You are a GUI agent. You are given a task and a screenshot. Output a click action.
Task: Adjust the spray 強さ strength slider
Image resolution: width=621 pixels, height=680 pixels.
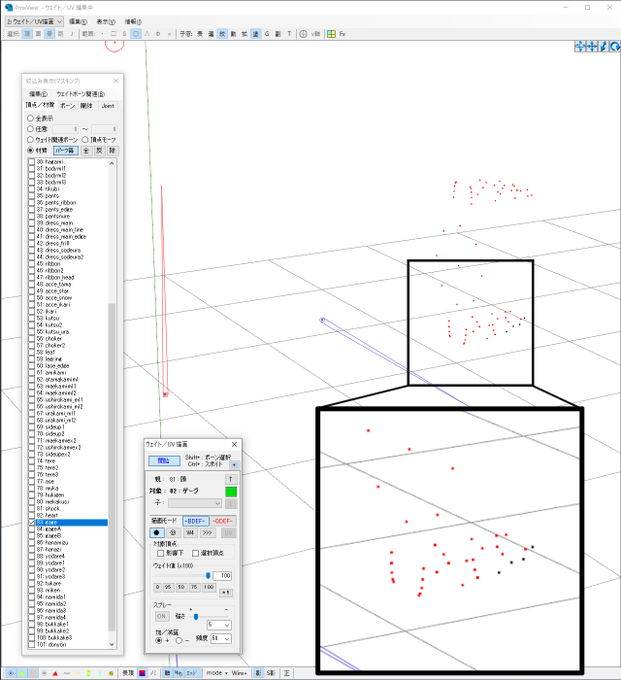coord(207,616)
